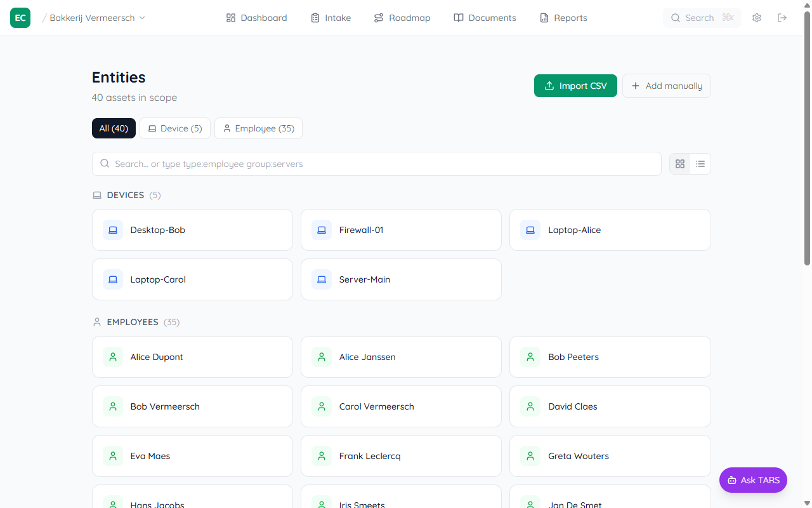Viewport: 812px width, 508px height.
Task: Collapse the EMPLOYEES section header
Action: point(132,322)
